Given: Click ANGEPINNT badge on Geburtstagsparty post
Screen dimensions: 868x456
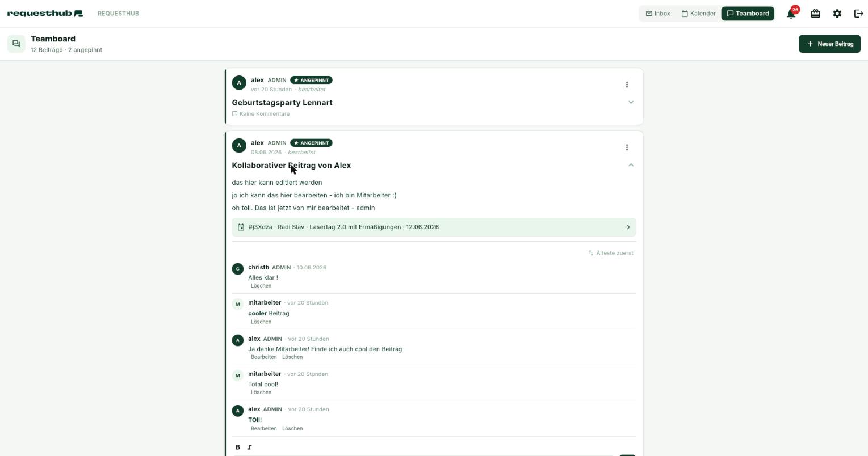Looking at the screenshot, I should (311, 80).
